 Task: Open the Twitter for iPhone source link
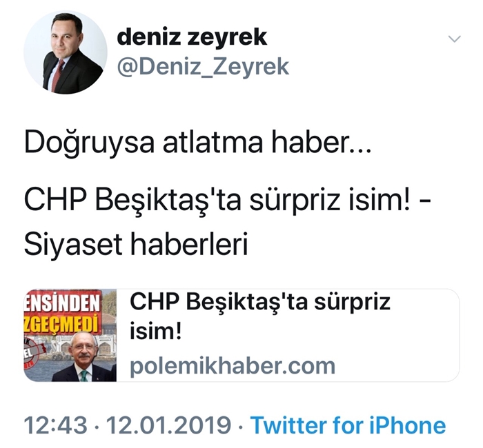(x=348, y=426)
